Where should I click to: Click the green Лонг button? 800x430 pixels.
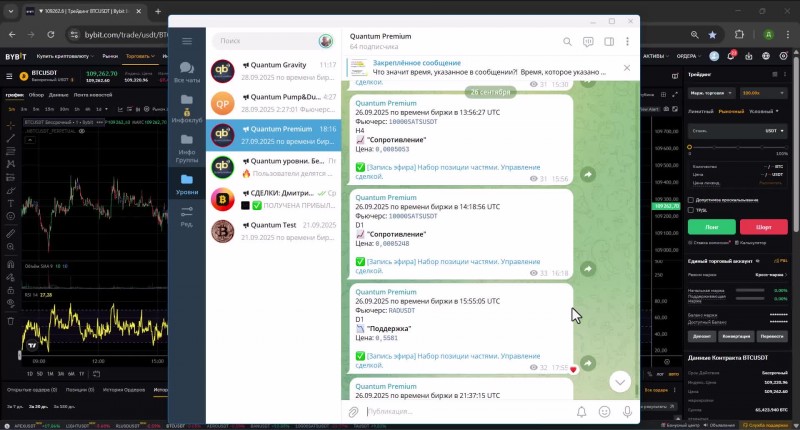point(712,227)
